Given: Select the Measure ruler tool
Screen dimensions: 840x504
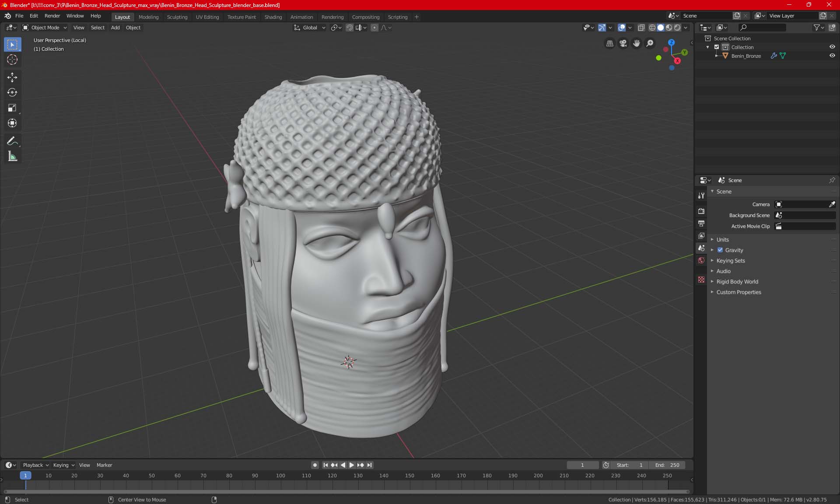Looking at the screenshot, I should click(x=12, y=157).
